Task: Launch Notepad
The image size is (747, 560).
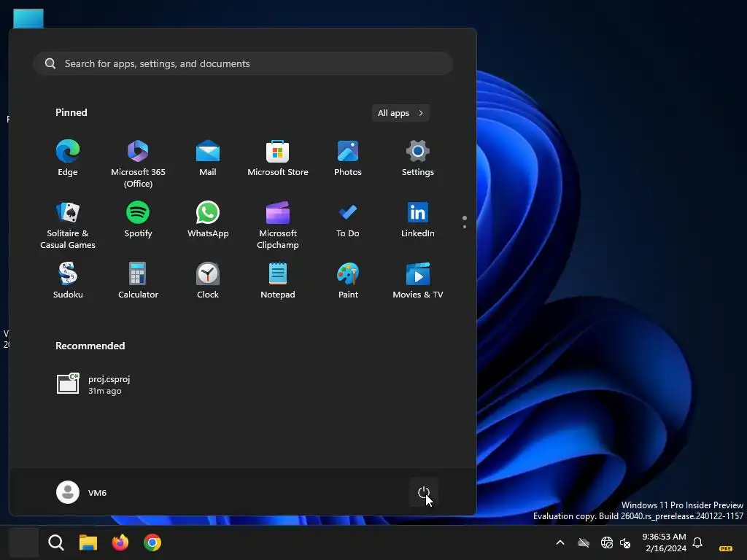Action: pyautogui.click(x=278, y=281)
